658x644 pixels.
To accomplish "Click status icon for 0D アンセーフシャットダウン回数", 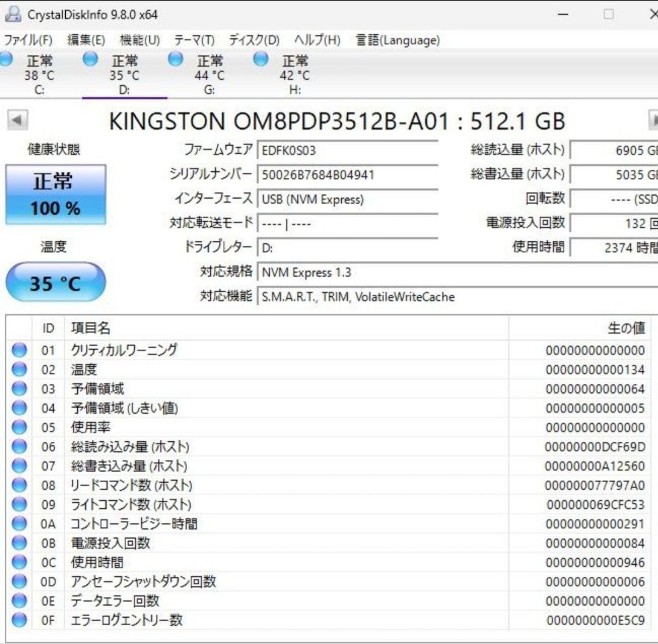I will pyautogui.click(x=19, y=581).
